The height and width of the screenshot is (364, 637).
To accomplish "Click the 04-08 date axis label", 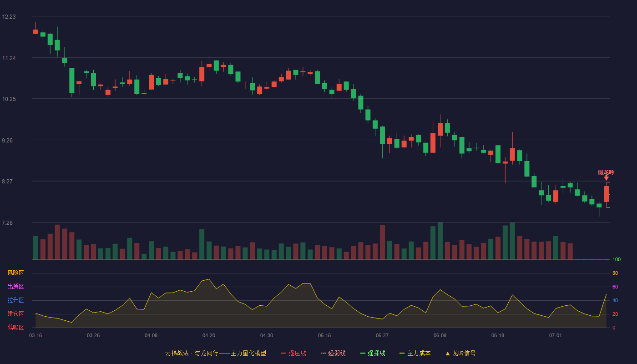I will (x=151, y=335).
